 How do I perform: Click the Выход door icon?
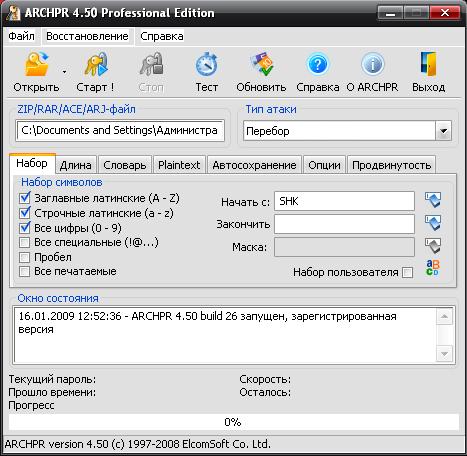(x=428, y=64)
